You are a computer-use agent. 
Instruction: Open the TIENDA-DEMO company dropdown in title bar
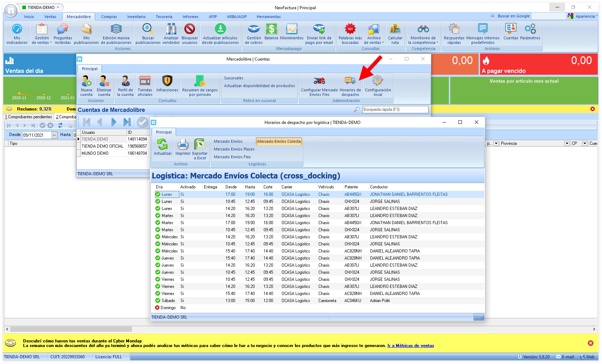[58, 7]
